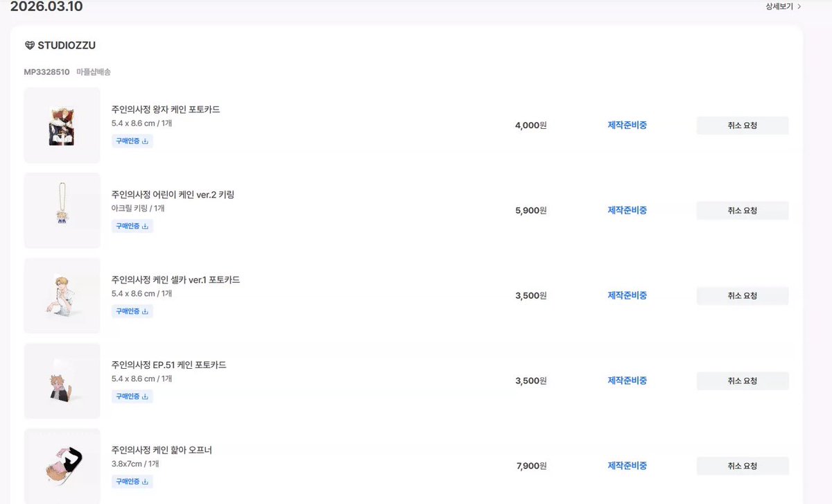Download 구매인증 for 케인 셀카 ver.1
The width and height of the screenshot is (832, 504).
(132, 311)
